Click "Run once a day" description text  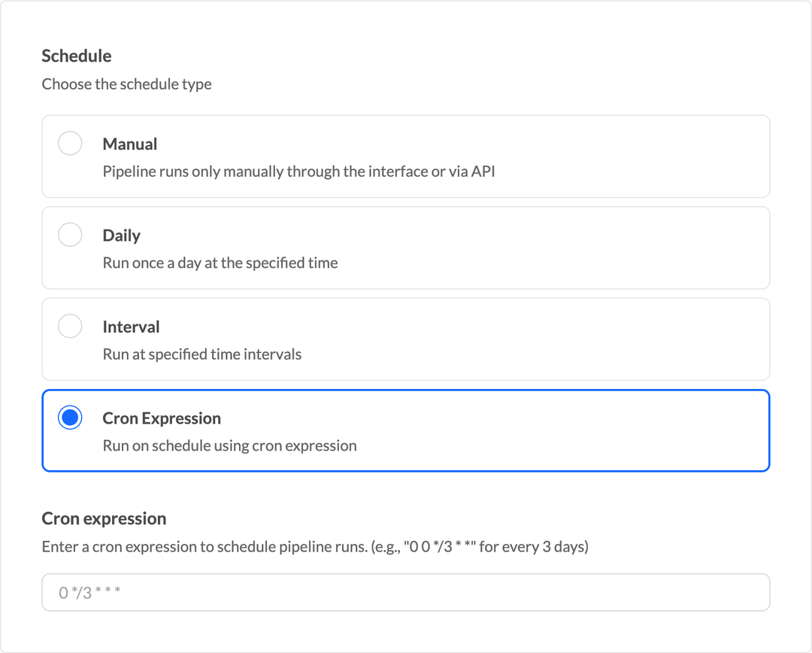coord(220,263)
